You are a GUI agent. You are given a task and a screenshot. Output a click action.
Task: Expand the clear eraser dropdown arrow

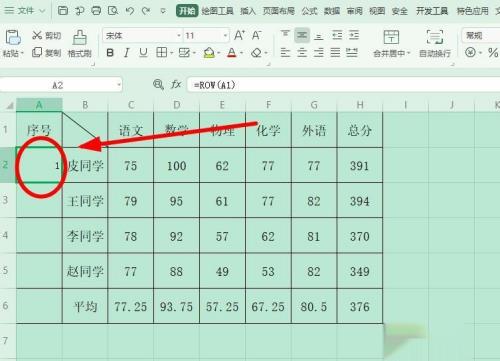point(266,53)
